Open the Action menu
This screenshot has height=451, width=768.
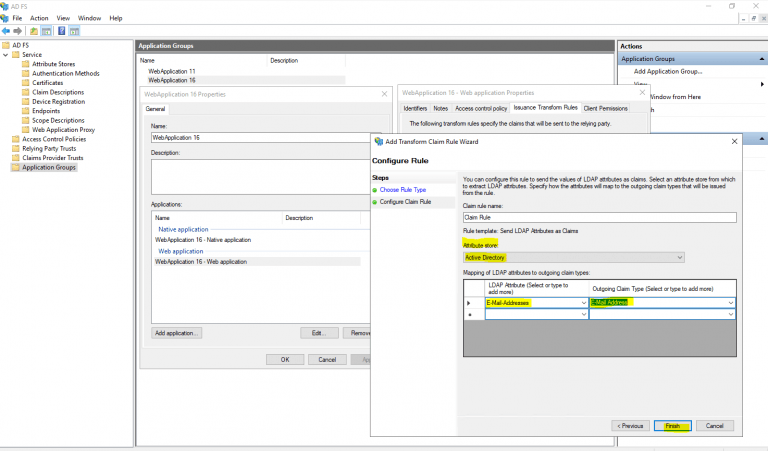point(39,18)
